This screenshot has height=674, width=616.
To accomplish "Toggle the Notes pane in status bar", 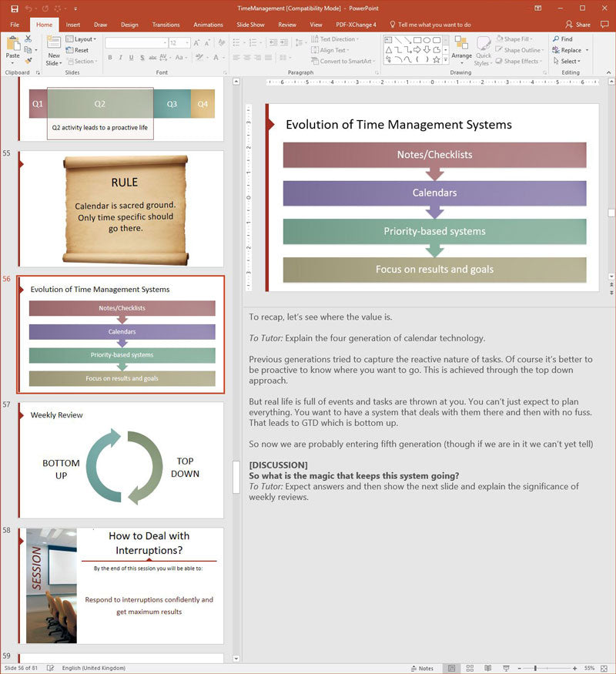I will tap(422, 669).
